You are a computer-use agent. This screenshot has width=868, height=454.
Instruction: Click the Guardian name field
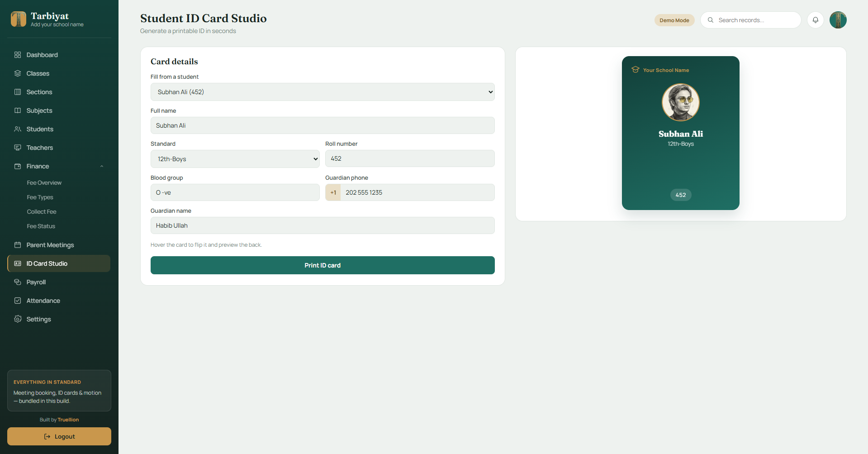point(323,225)
